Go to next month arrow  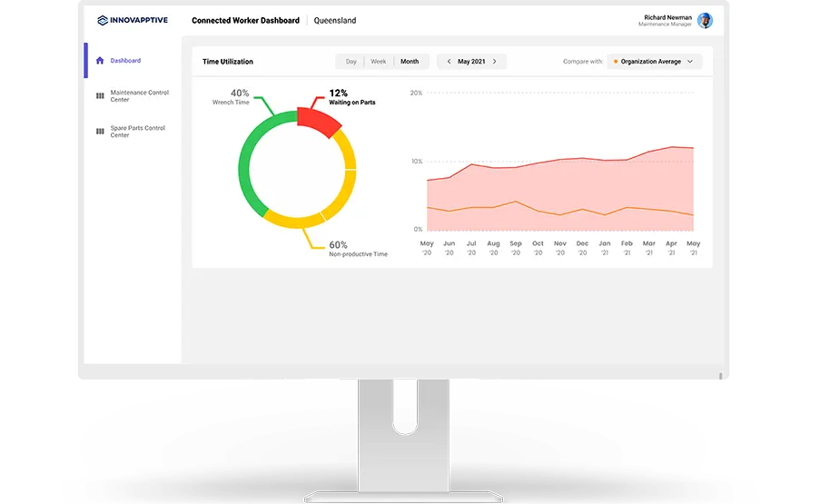pos(495,62)
